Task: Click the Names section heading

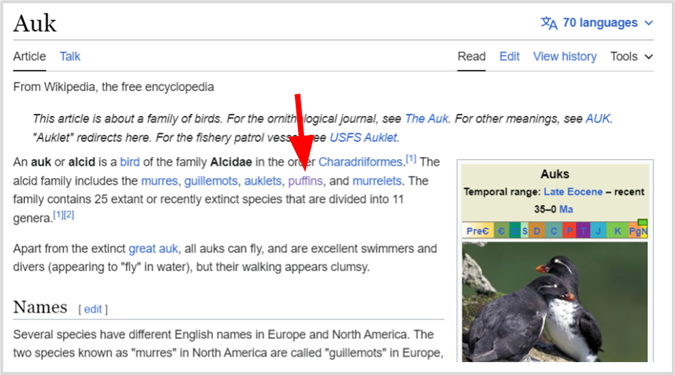Action: click(40, 307)
